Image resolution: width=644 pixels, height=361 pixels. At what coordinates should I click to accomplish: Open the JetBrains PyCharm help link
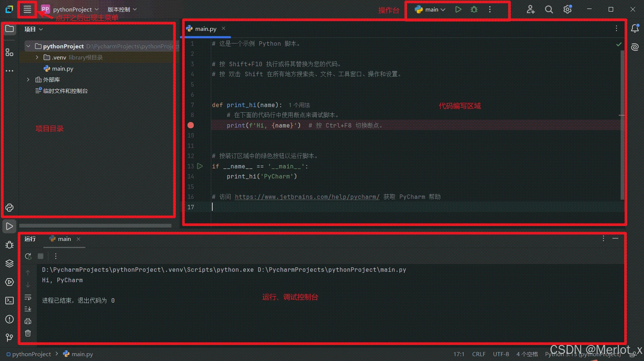[x=307, y=197]
